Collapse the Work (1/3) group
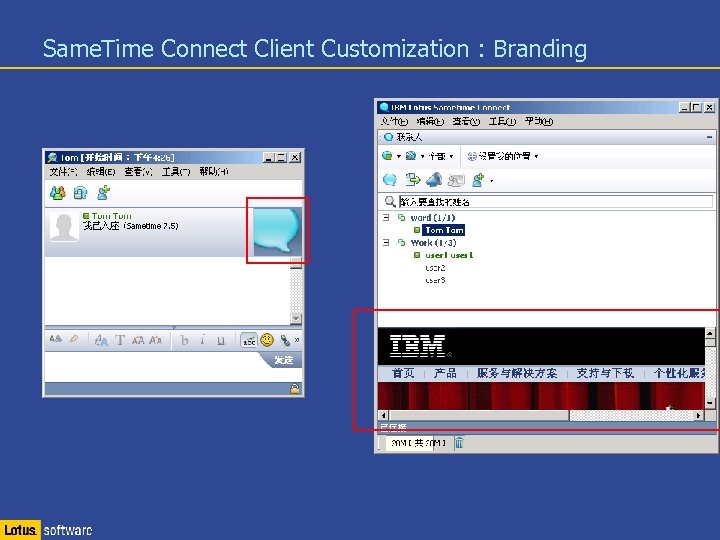 tap(386, 242)
